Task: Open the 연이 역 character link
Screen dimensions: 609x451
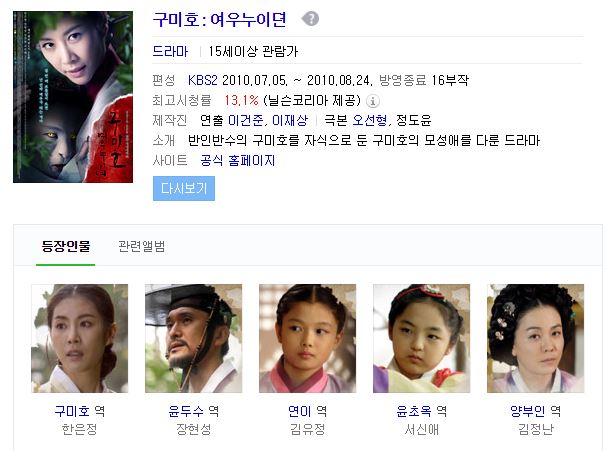Action: 307,411
